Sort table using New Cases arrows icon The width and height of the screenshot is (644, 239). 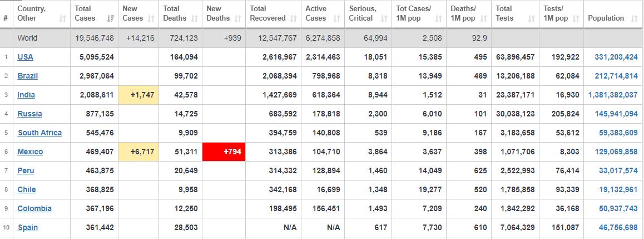pos(151,18)
